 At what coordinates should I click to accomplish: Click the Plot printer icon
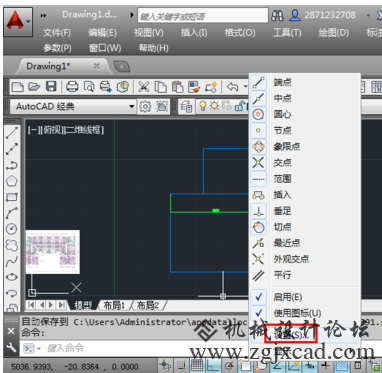pos(72,87)
